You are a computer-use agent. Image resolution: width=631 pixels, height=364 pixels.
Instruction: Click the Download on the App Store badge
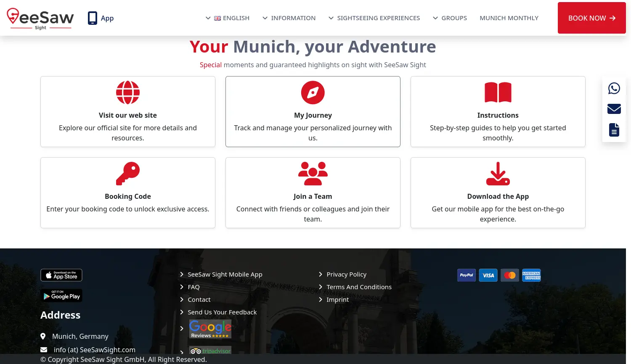point(61,275)
